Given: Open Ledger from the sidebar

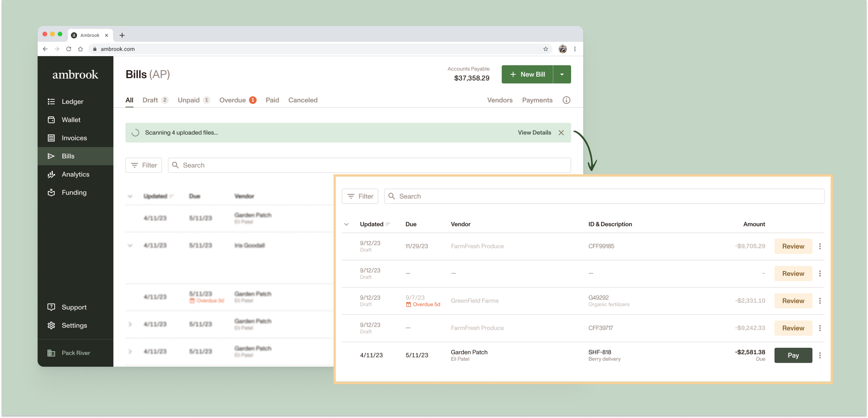Looking at the screenshot, I should click(x=72, y=101).
